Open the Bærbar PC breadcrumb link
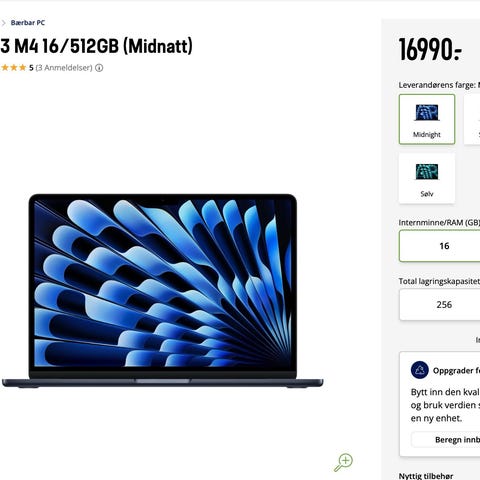This screenshot has width=480, height=480. pos(28,23)
